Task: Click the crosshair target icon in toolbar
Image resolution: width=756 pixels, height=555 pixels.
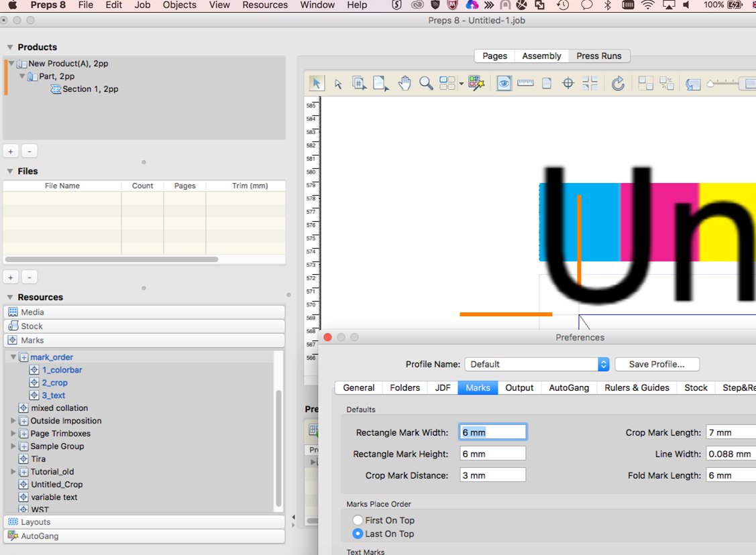Action: [568, 83]
